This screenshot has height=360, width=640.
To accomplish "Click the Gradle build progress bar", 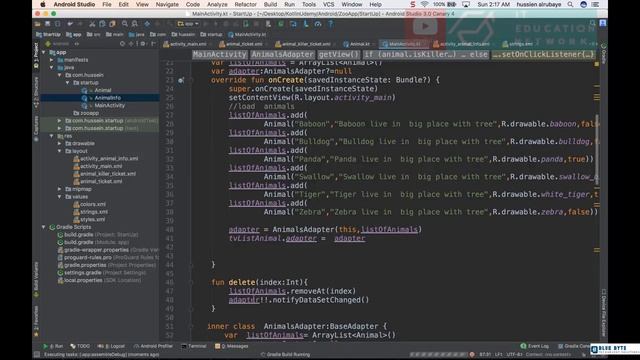I will 438,355.
